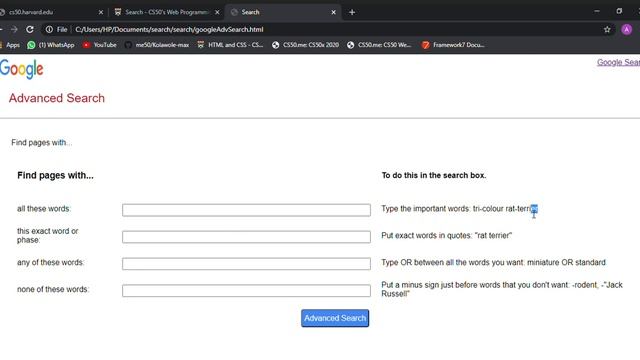Click the tri-colour rat-terrier hint text

click(x=460, y=209)
